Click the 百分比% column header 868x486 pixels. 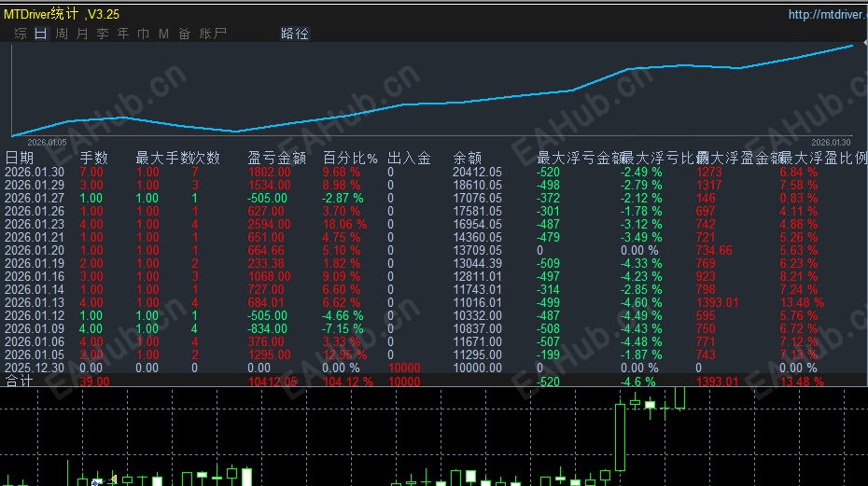[350, 159]
